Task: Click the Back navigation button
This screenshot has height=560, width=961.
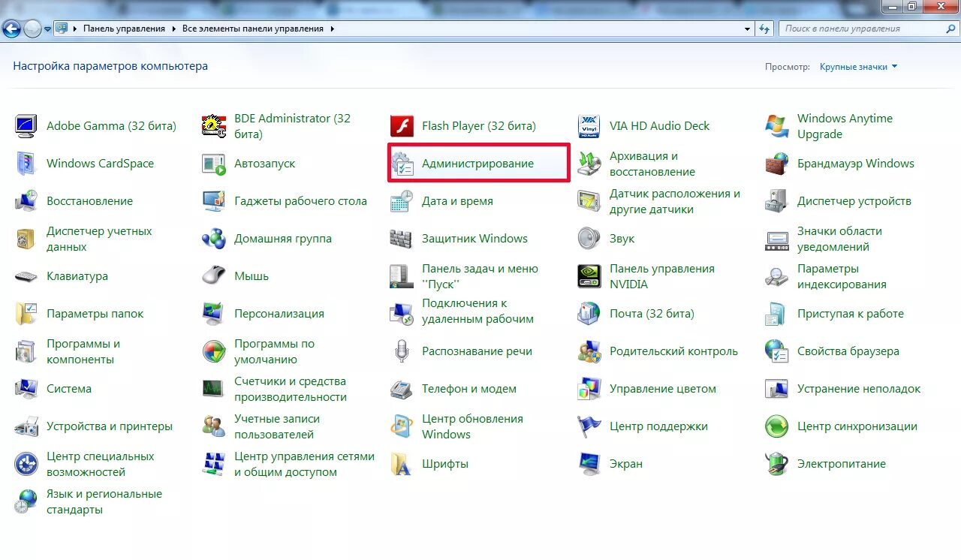Action: click(x=12, y=29)
